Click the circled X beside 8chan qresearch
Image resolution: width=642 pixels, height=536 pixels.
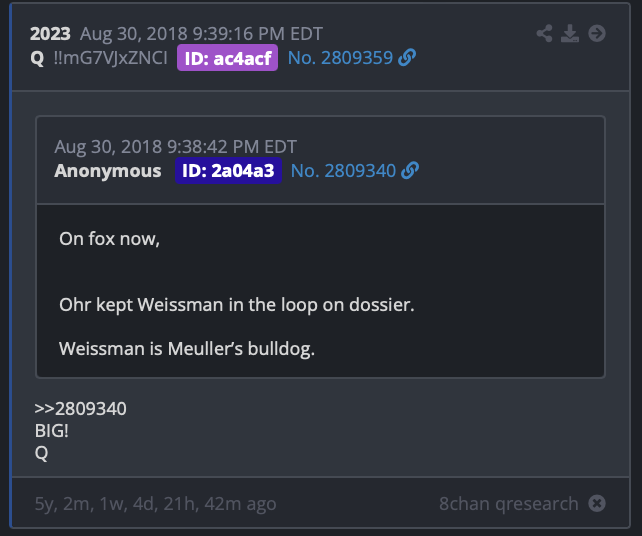coord(597,503)
